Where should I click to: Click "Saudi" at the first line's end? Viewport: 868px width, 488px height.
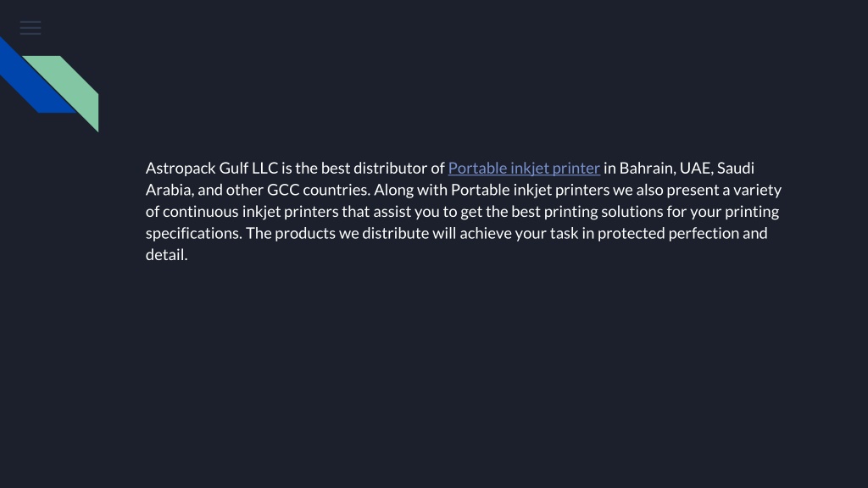click(736, 169)
